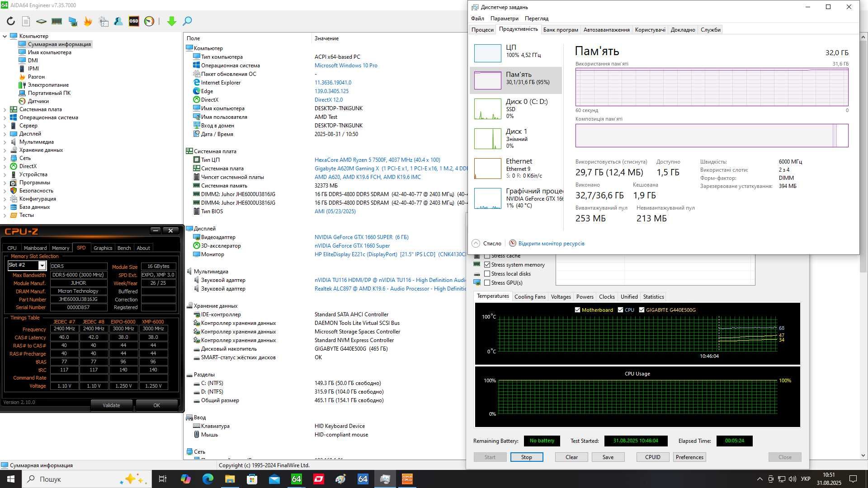Click the Windows Start button
Image resolution: width=868 pixels, height=488 pixels.
[11, 479]
